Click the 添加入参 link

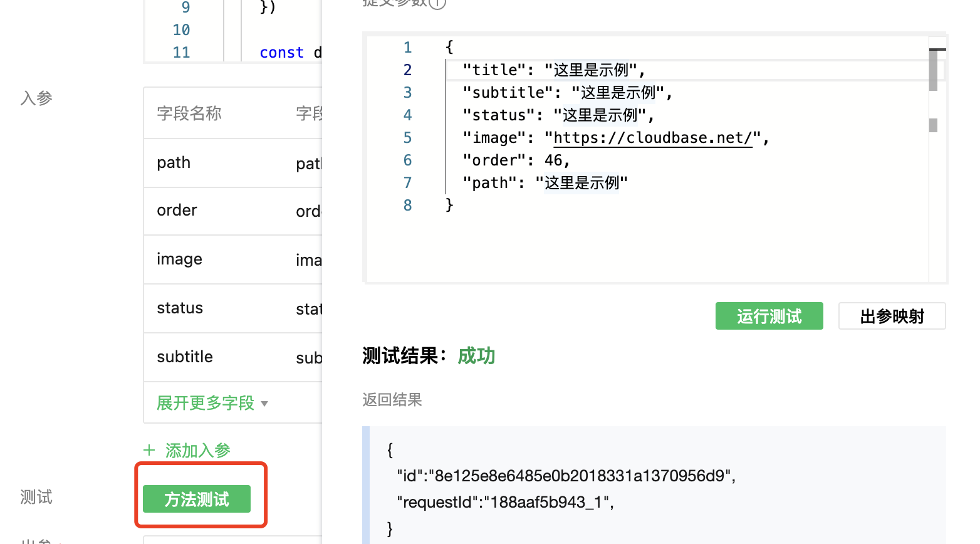click(198, 450)
